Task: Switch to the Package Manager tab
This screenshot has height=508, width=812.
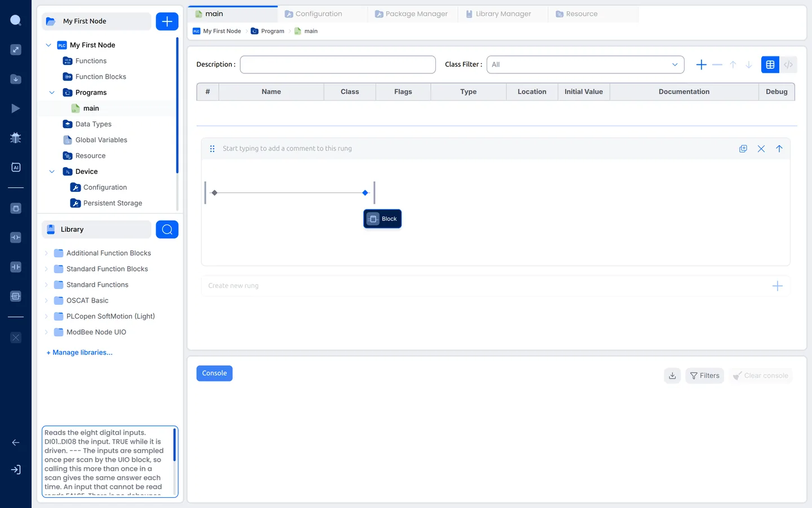Action: [x=412, y=14]
